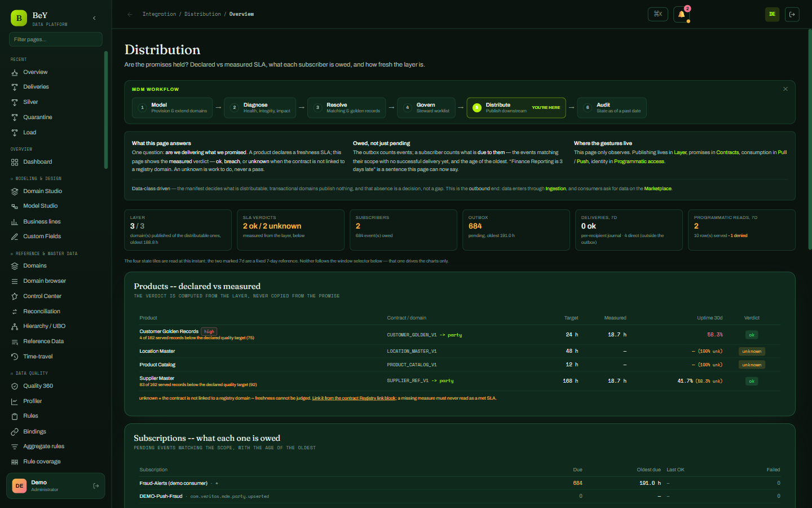Click sign-out icon beside Demo user
This screenshot has height=508, width=812.
[96, 486]
